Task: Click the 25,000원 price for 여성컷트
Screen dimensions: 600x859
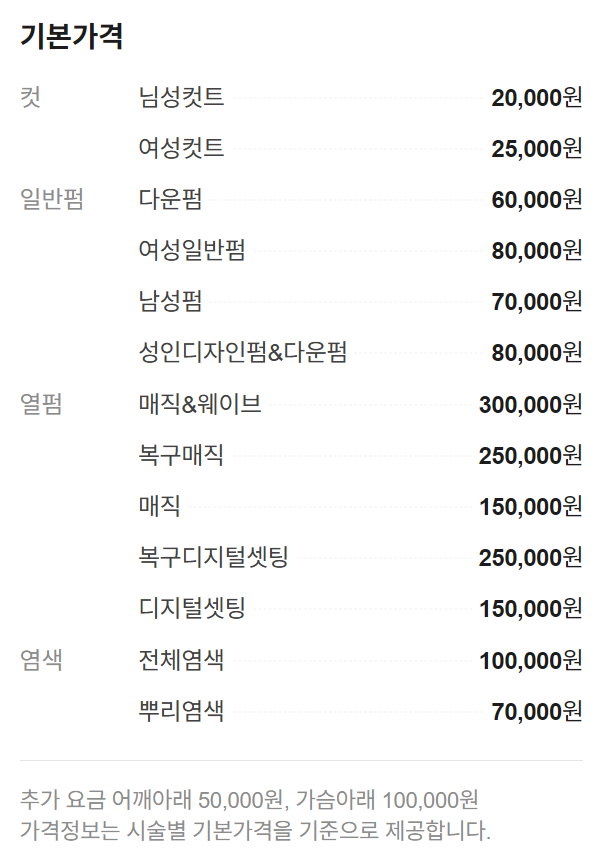Action: point(536,149)
